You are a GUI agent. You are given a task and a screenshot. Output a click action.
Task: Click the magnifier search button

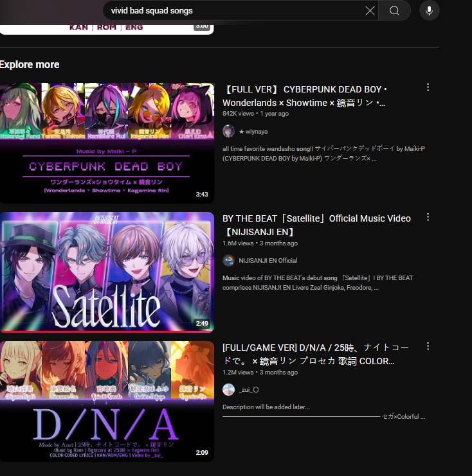point(394,11)
